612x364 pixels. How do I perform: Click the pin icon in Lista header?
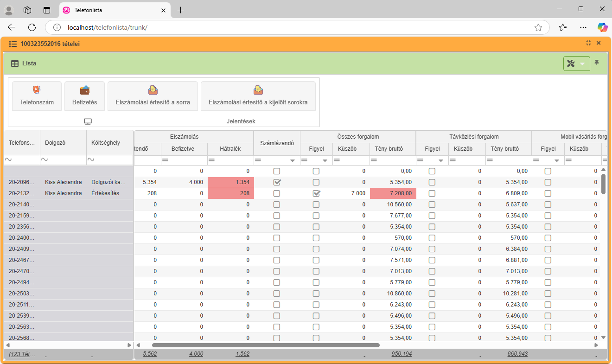pos(597,63)
